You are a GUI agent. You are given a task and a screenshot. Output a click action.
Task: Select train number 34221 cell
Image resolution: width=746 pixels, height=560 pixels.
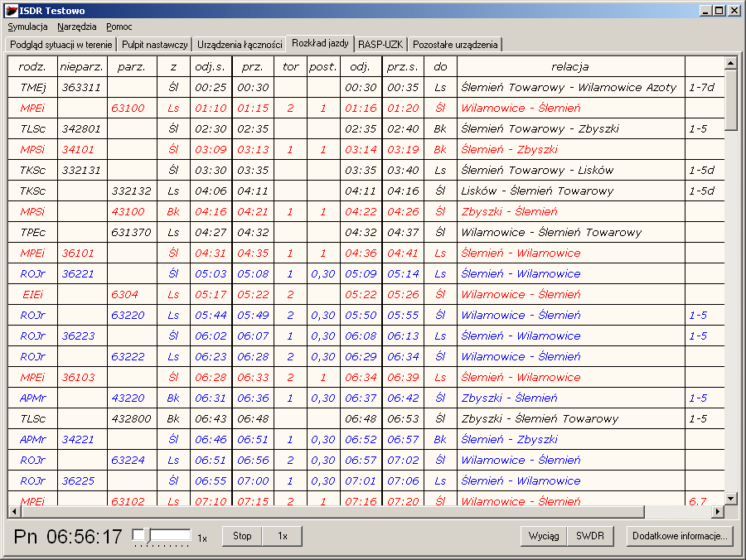pos(82,439)
